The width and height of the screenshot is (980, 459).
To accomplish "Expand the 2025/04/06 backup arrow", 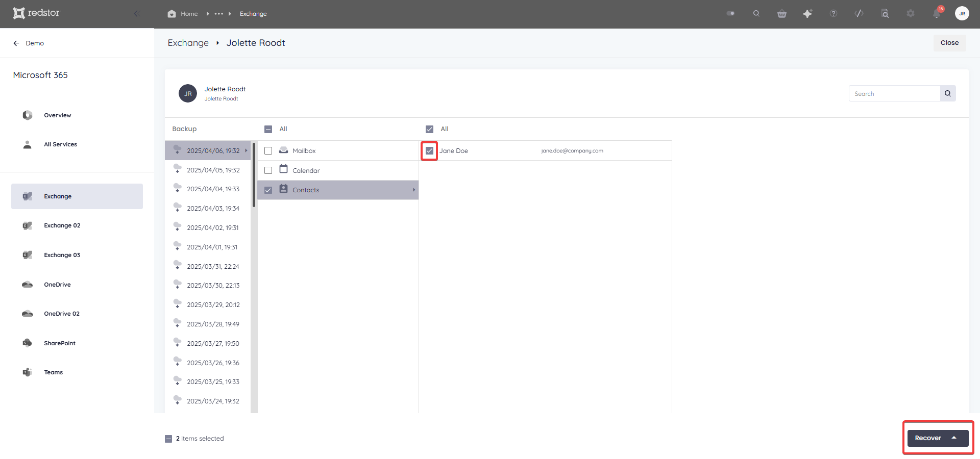I will tap(246, 150).
